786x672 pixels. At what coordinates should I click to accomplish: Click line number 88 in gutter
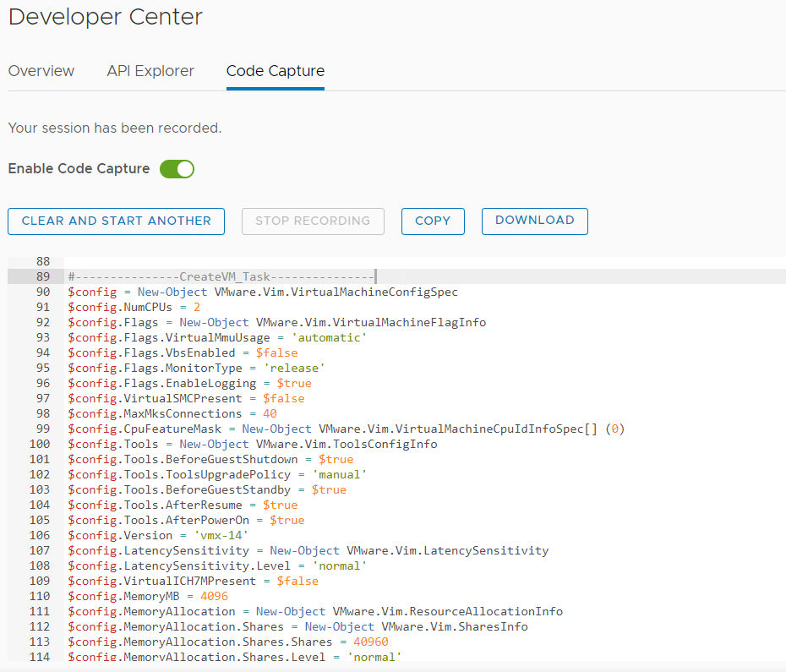(43, 262)
